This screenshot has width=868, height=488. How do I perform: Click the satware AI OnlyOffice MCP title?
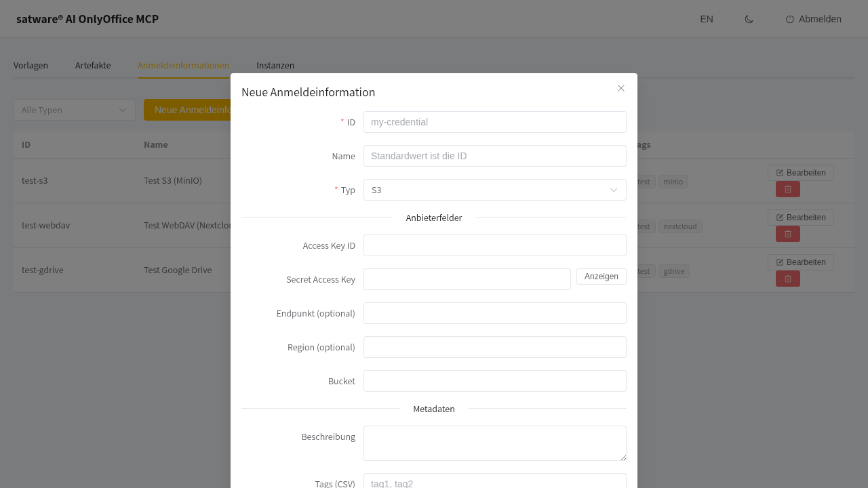coord(87,19)
